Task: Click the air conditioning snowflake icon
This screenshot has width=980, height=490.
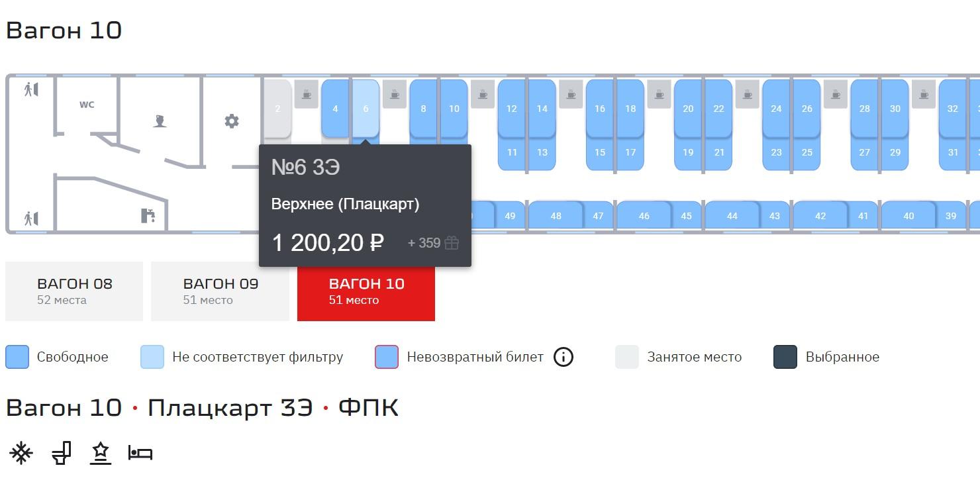Action: [21, 453]
